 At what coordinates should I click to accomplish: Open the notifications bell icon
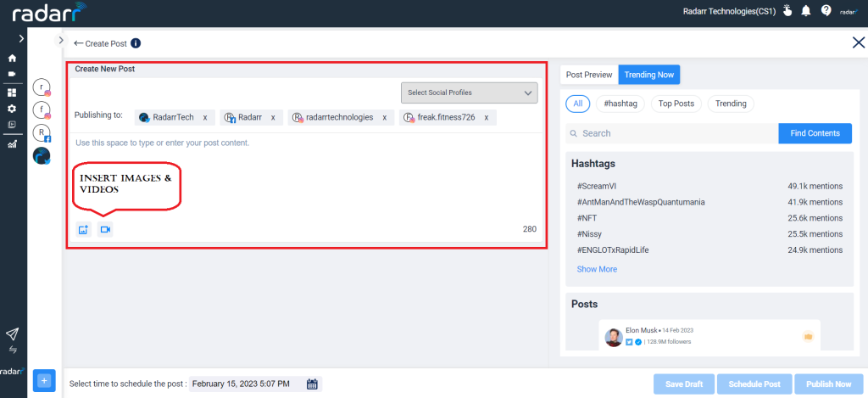pyautogui.click(x=806, y=11)
